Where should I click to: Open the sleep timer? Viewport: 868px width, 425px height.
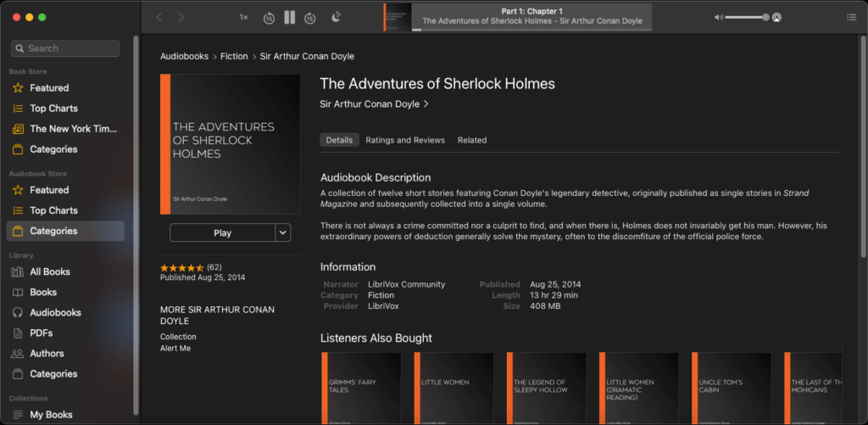pos(337,17)
